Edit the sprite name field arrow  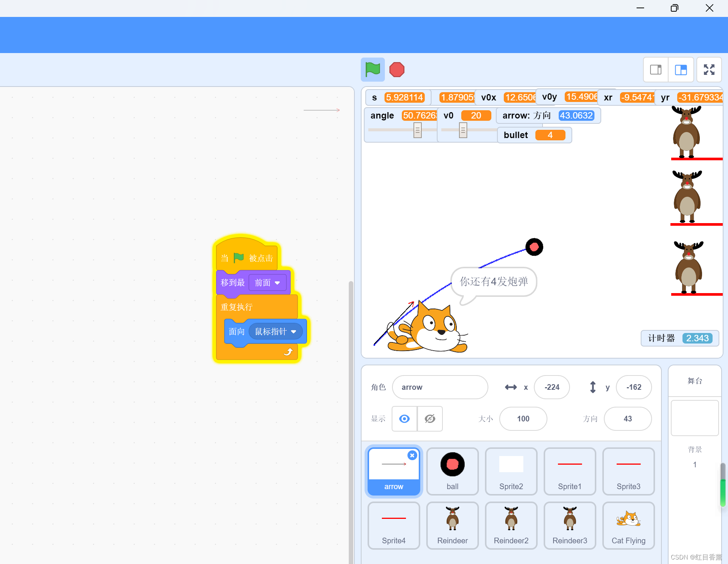(x=439, y=387)
